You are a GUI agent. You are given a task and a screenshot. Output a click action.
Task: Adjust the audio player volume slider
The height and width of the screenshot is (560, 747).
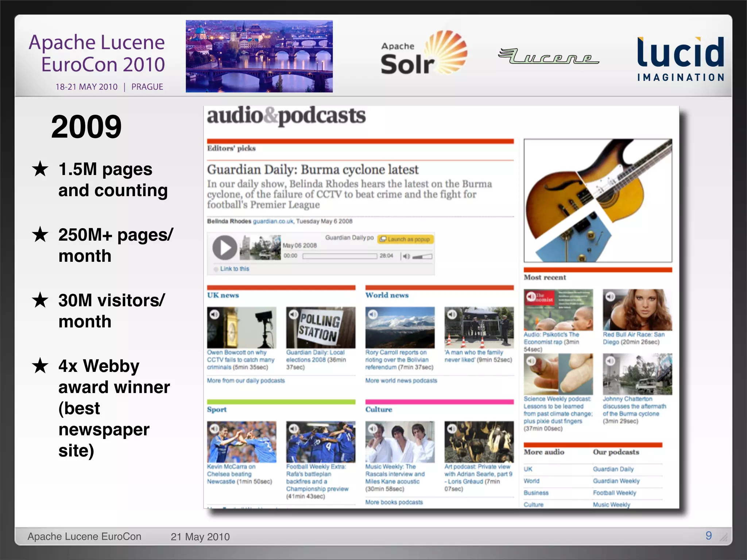pos(422,257)
